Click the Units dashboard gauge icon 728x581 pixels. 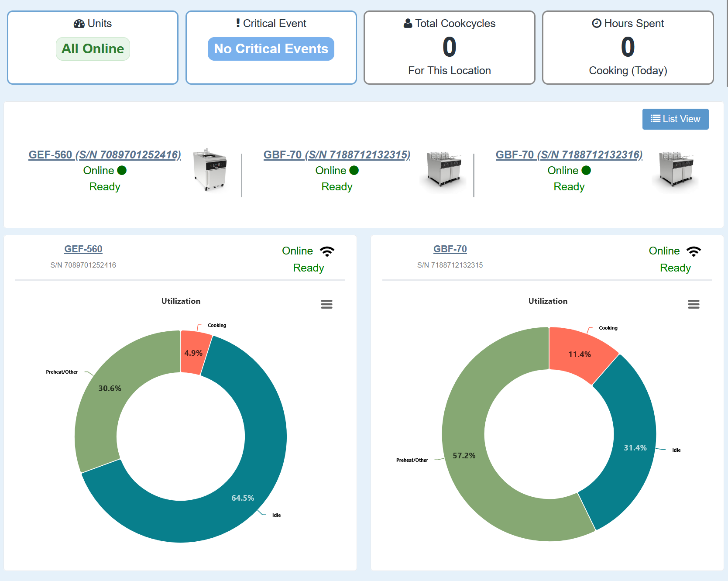click(79, 24)
